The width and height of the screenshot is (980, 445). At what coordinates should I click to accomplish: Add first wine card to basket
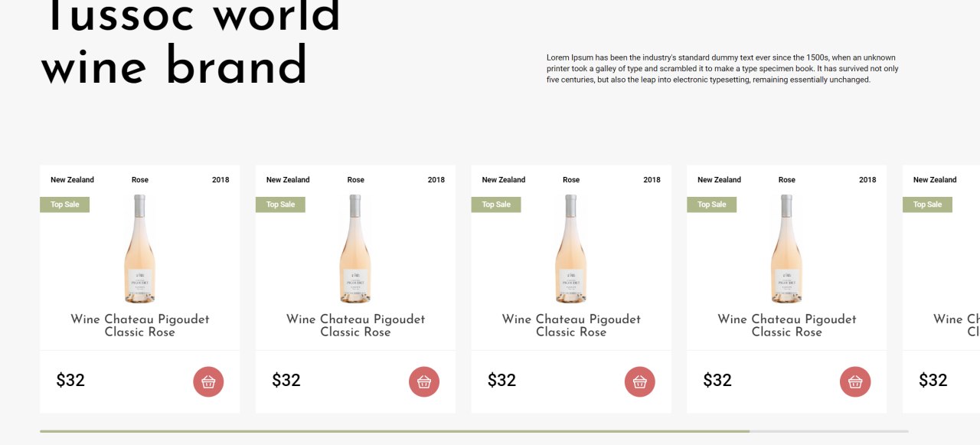click(208, 381)
